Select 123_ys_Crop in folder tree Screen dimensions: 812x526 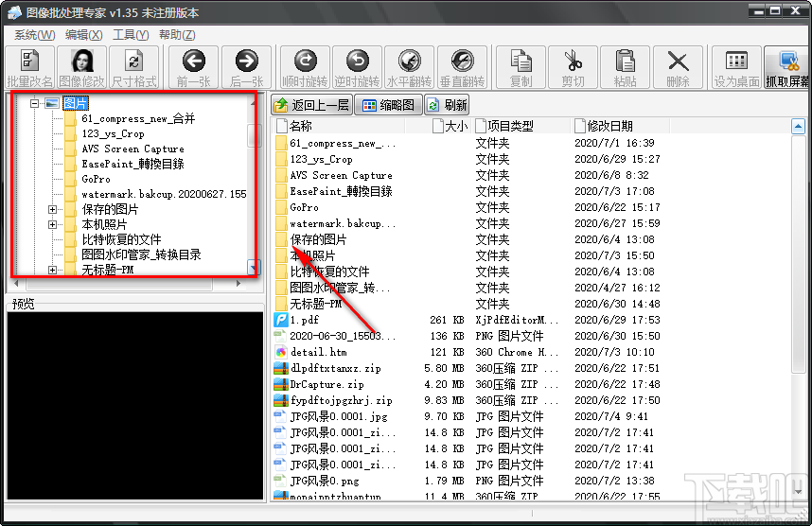pyautogui.click(x=113, y=133)
